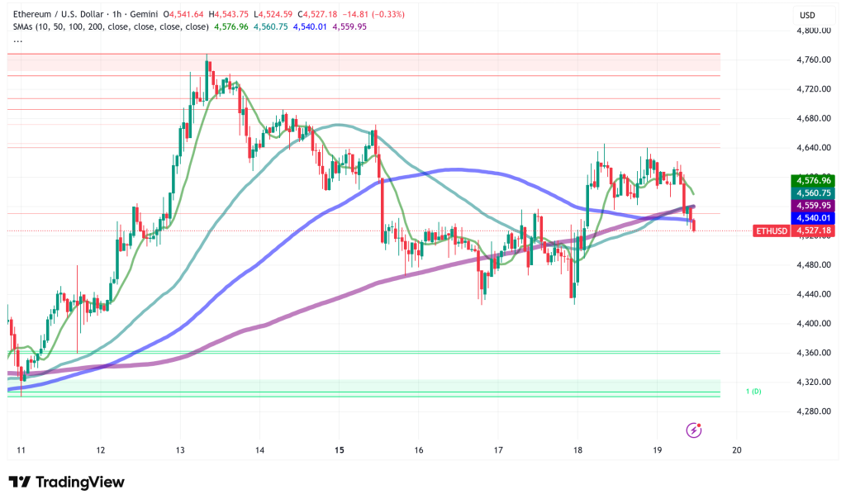
Task: Click the teal SMA value 4,560.75 in legend
Action: (271, 26)
